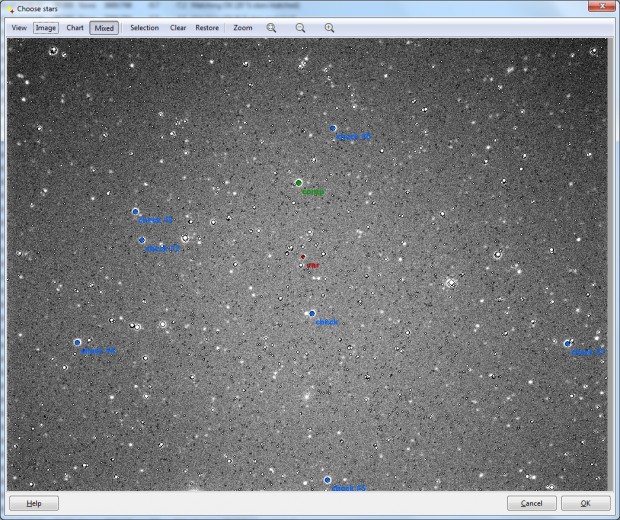Select the red var star marker
The width and height of the screenshot is (620, 520).
coord(303,257)
